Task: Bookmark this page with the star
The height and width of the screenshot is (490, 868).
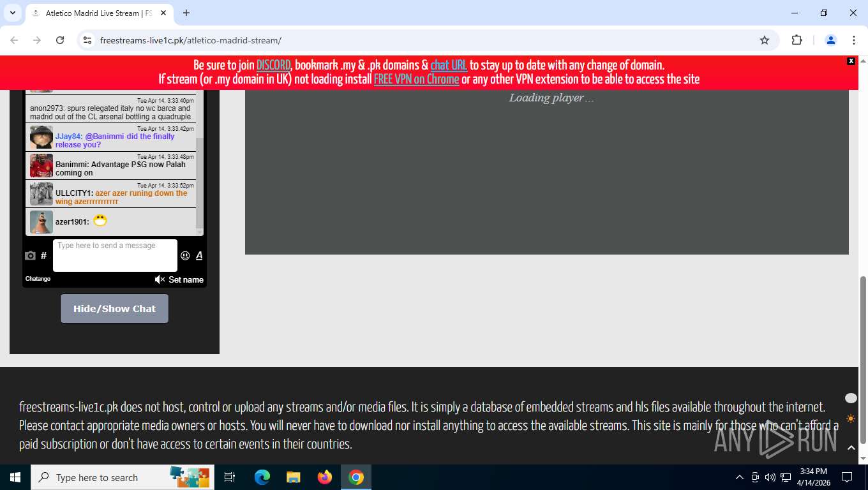Action: point(765,40)
